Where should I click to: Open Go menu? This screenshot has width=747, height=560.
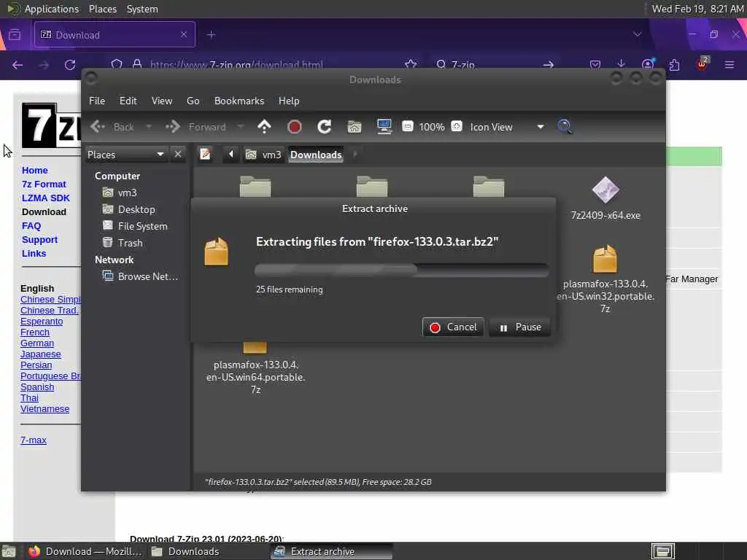point(193,101)
